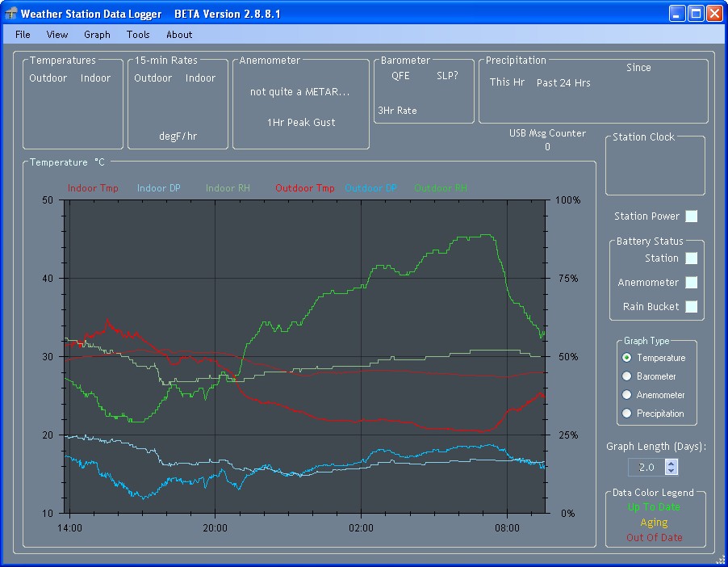Click the 14:00 time axis label

pyautogui.click(x=69, y=528)
